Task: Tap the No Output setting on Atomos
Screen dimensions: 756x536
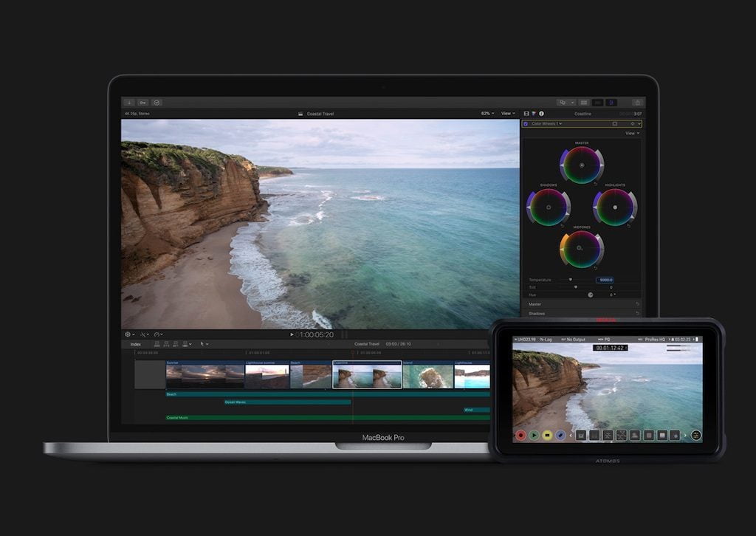Action: click(576, 340)
